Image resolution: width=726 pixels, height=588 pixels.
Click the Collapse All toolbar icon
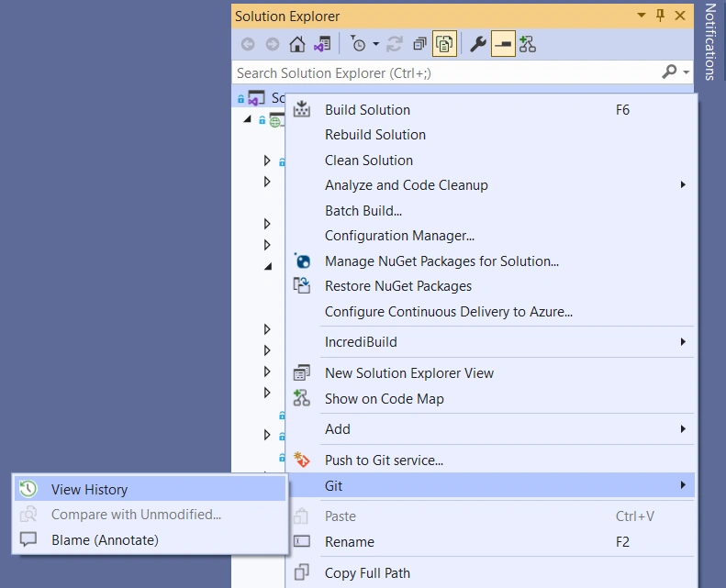coord(419,44)
